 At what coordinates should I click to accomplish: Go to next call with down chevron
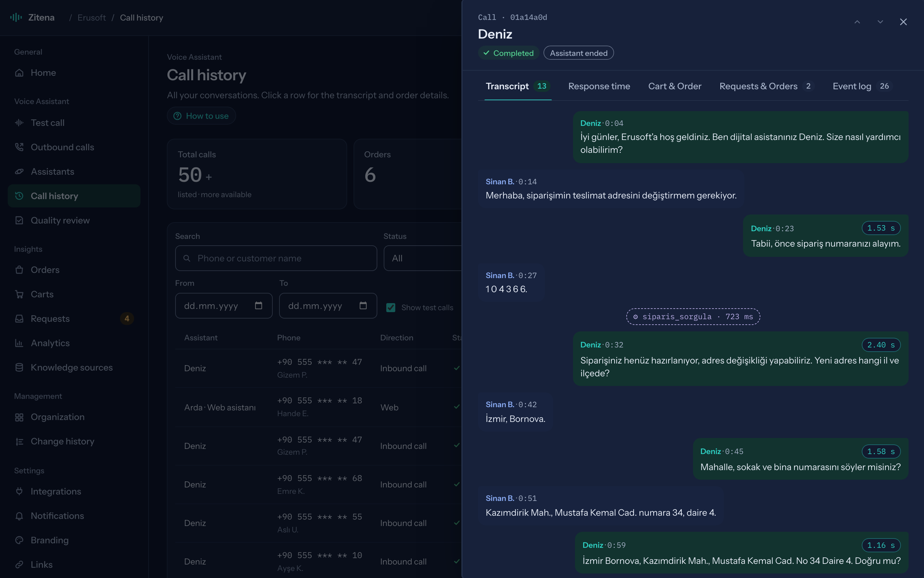(x=880, y=22)
